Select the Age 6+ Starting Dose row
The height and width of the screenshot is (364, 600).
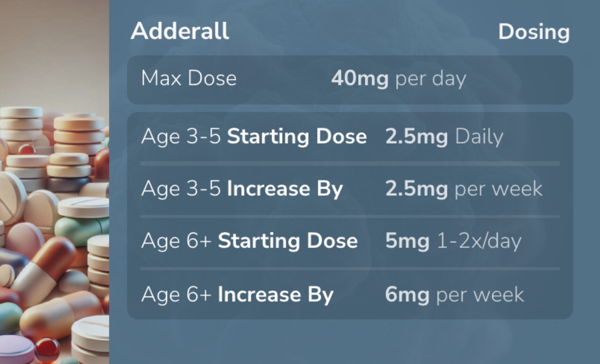click(x=350, y=241)
